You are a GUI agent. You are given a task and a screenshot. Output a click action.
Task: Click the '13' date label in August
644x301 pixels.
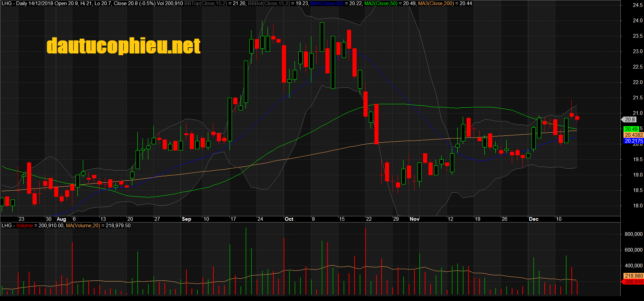pos(103,219)
